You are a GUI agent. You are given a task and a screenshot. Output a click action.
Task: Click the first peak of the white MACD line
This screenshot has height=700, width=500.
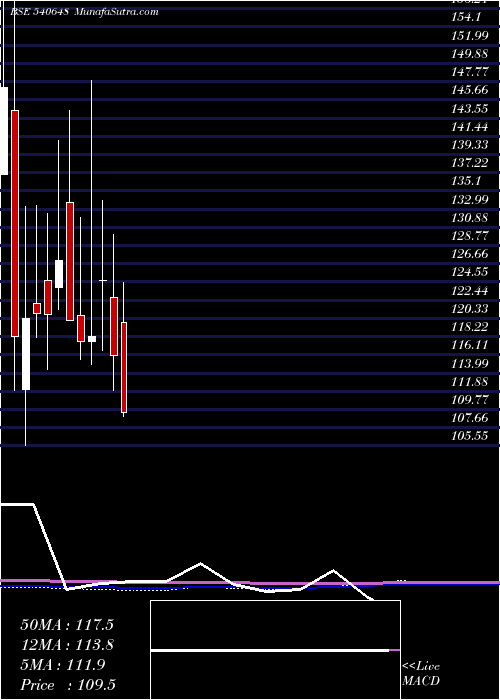tap(200, 563)
